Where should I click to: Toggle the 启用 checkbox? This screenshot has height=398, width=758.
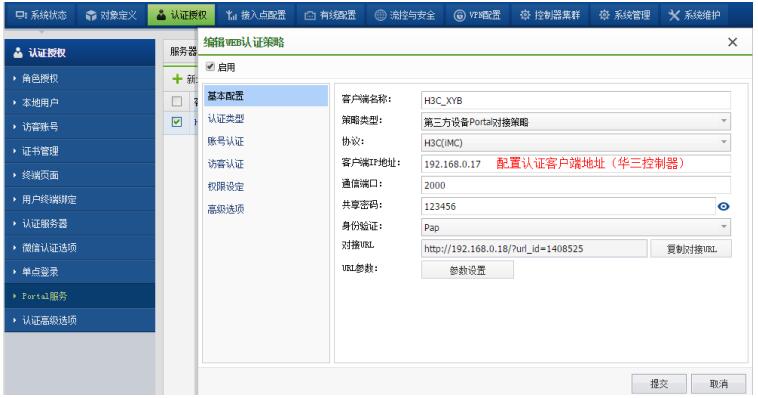[210, 67]
